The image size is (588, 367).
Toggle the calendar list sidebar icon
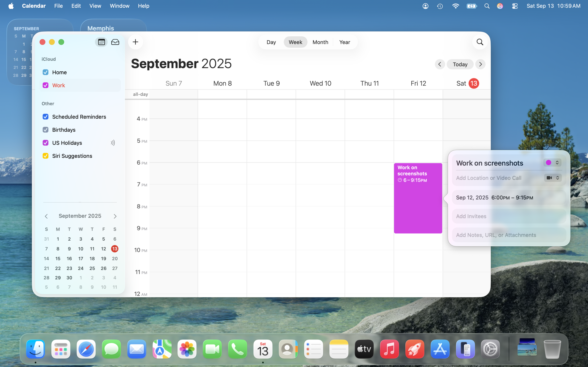[101, 42]
